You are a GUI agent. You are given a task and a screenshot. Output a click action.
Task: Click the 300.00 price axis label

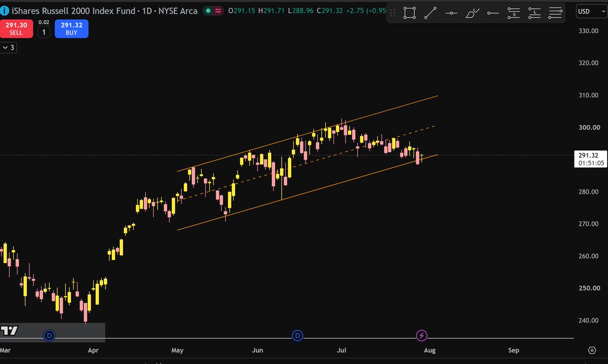click(x=590, y=128)
